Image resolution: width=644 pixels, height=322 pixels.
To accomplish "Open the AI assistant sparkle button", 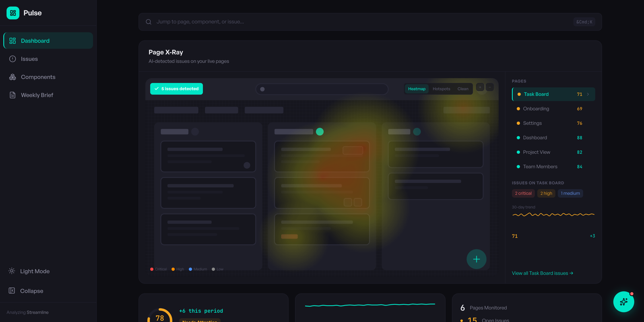I will coord(624,302).
